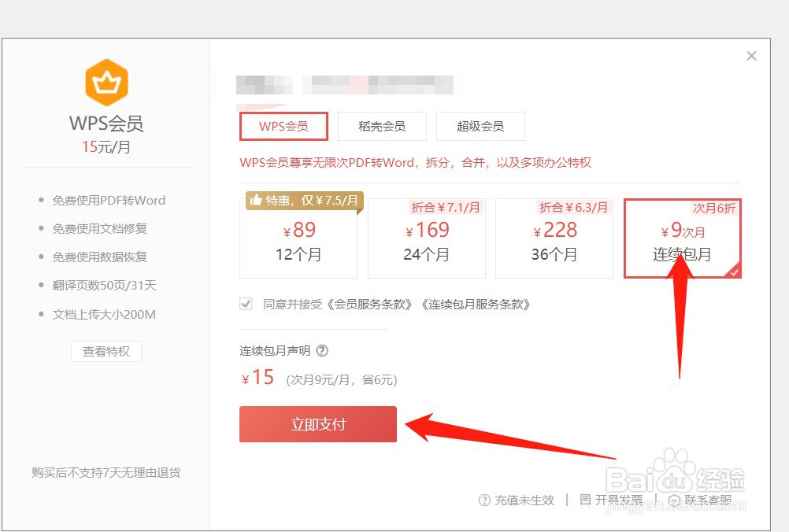
Task: Open the 连续包月服务条款 link
Action: [478, 305]
